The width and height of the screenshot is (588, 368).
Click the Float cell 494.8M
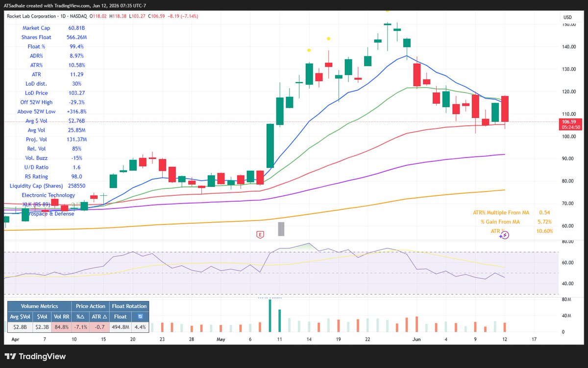(121, 326)
